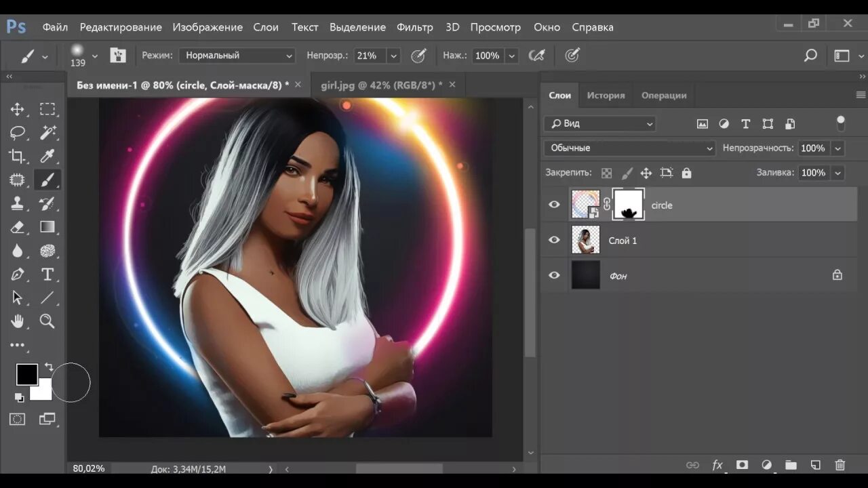The width and height of the screenshot is (868, 488).
Task: Lock all layer attributes
Action: point(686,173)
